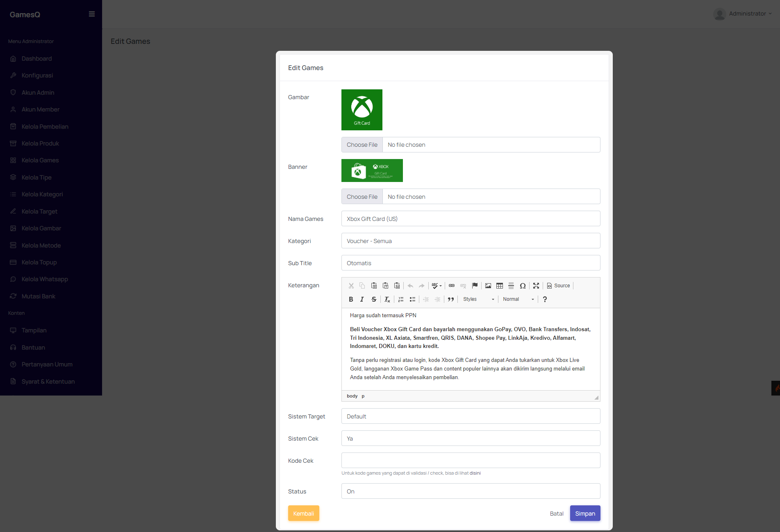Switch editor to Source view
The image size is (780, 532).
[558, 286]
